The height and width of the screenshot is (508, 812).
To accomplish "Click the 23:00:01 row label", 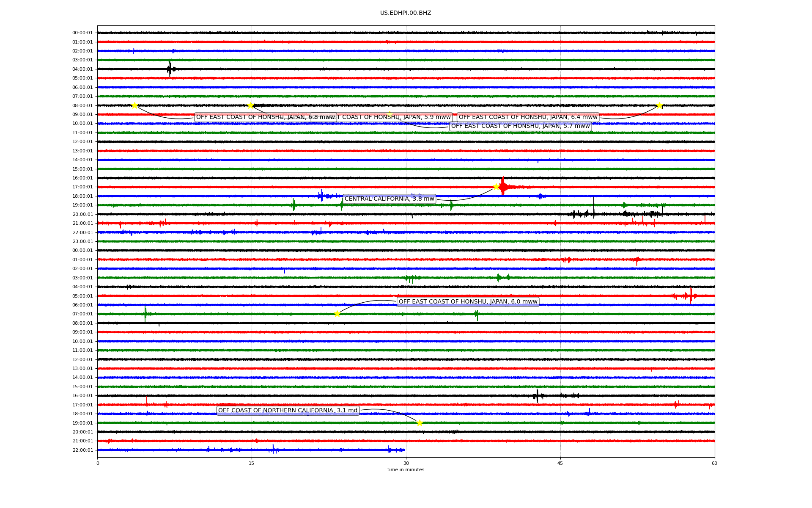I will [82, 241].
